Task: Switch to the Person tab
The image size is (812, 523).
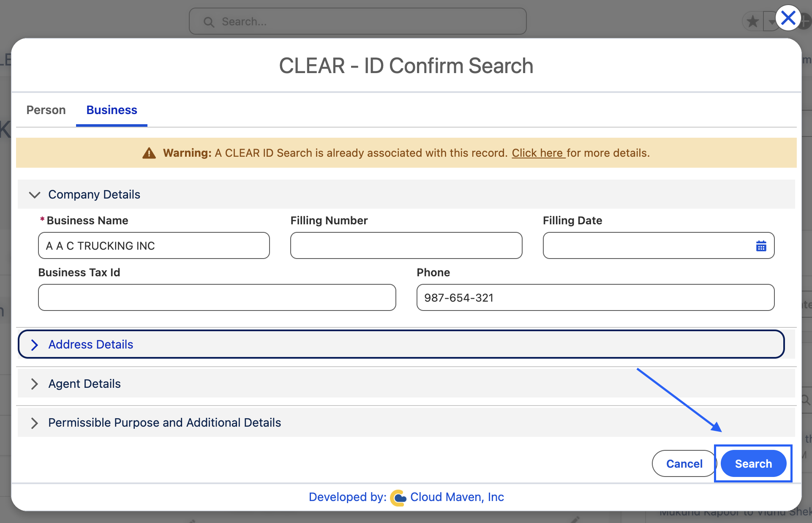Action: click(46, 110)
